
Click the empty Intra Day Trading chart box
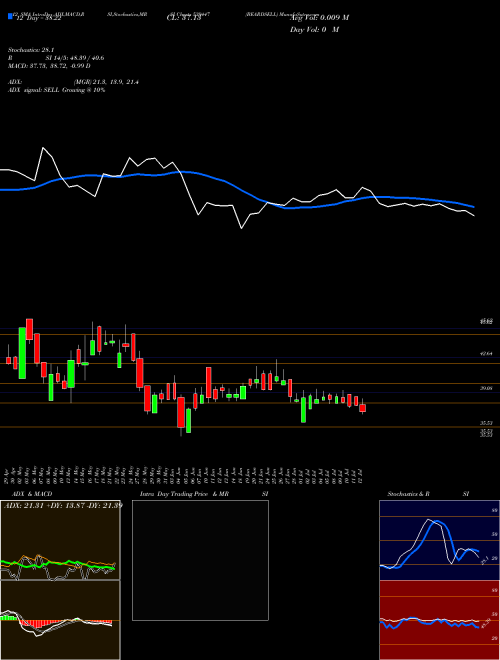pos(200,560)
